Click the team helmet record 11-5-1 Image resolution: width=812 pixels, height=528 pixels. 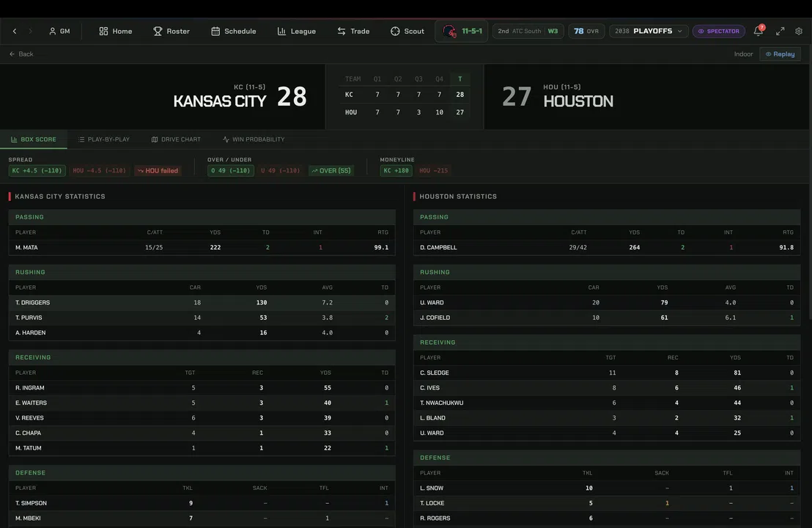(x=462, y=31)
